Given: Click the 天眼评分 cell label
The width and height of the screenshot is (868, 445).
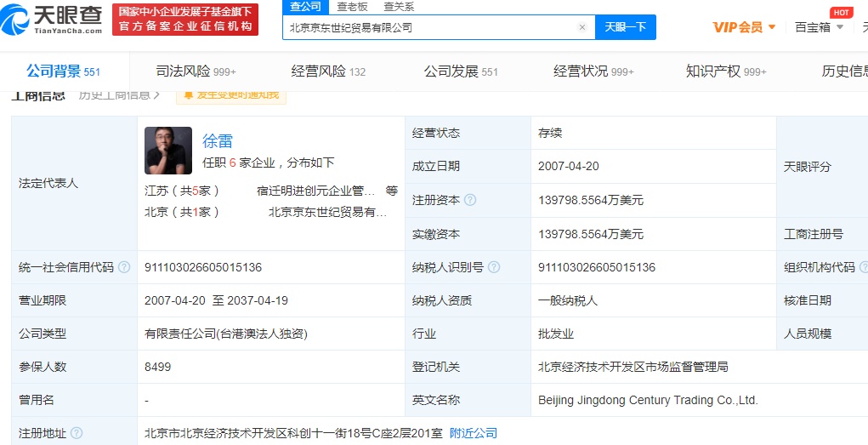Looking at the screenshot, I should coord(808,166).
